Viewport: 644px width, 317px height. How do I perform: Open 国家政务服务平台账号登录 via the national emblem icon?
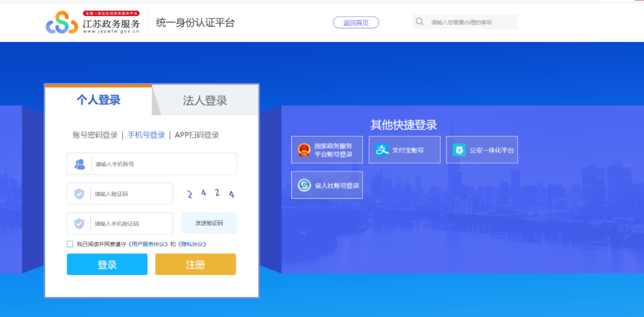coord(304,149)
